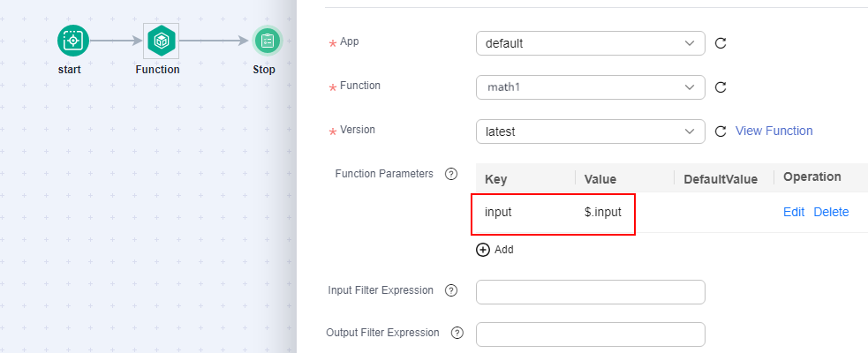Select the input parameter row
Screen dimensions: 868x353
click(x=671, y=213)
